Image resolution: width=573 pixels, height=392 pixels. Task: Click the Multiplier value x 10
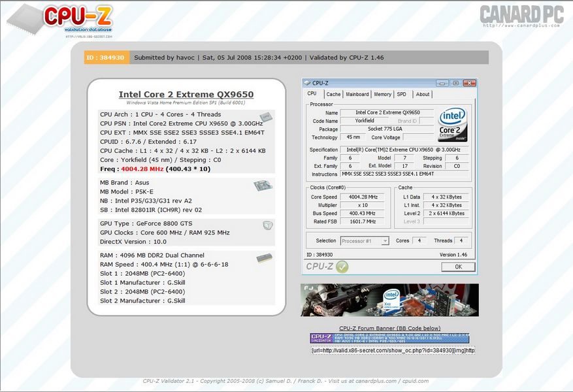click(x=363, y=205)
